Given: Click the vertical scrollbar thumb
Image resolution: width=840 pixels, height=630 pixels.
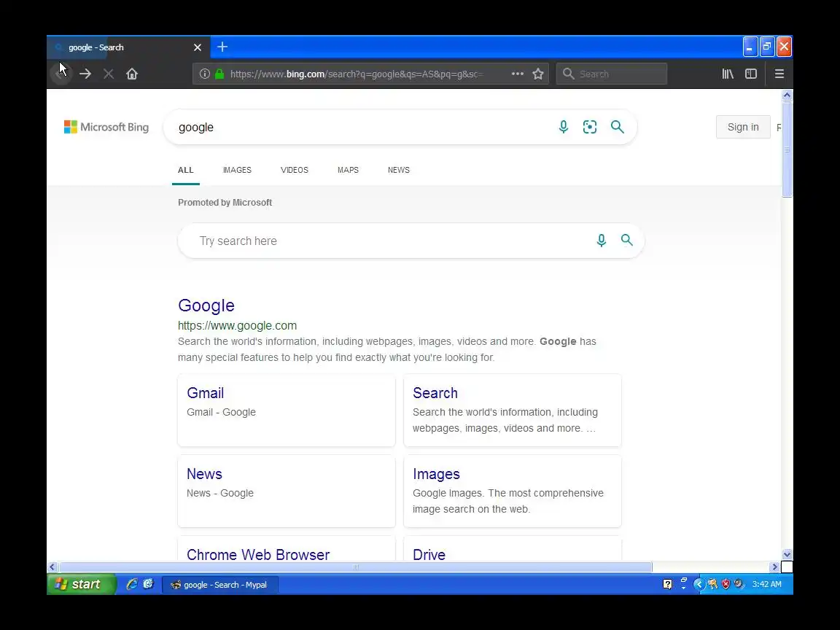Looking at the screenshot, I should [x=787, y=149].
